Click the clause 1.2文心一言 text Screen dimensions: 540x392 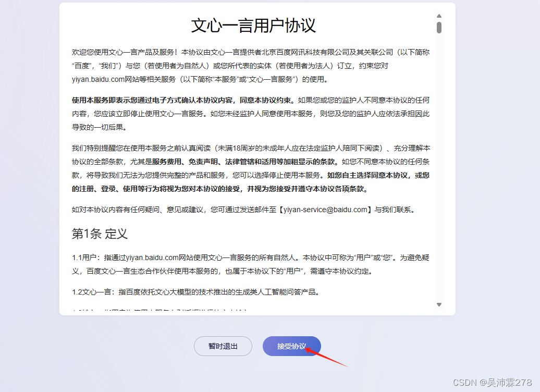coord(197,292)
